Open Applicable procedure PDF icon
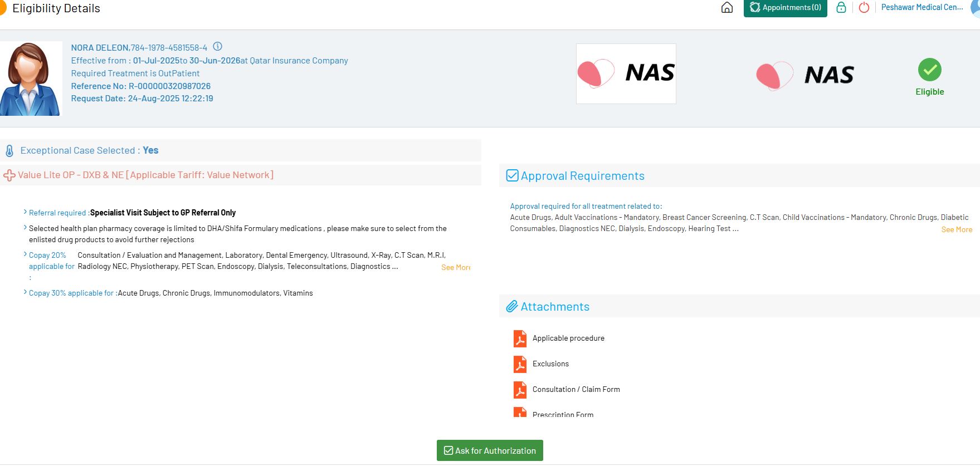The height and width of the screenshot is (476, 980). pyautogui.click(x=520, y=338)
